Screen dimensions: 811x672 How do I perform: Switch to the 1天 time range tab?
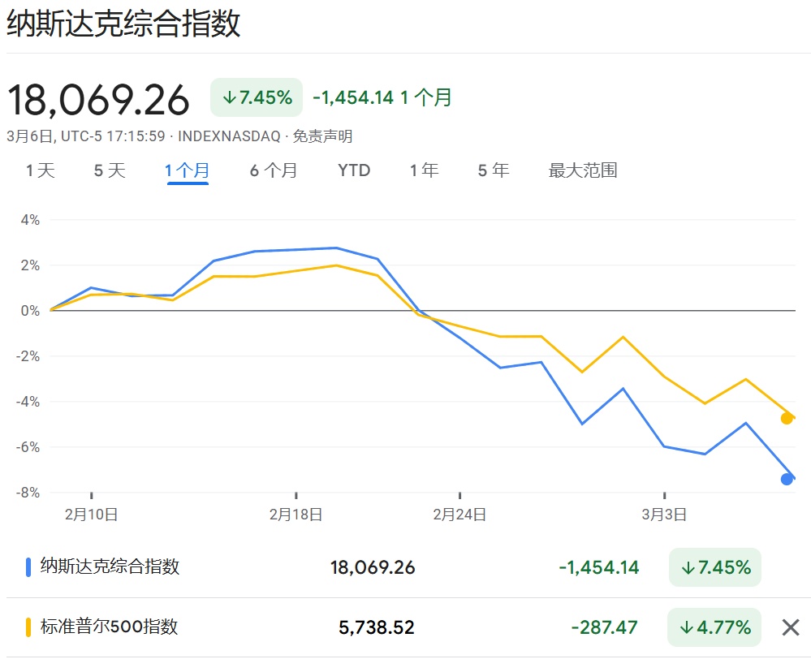(x=41, y=170)
